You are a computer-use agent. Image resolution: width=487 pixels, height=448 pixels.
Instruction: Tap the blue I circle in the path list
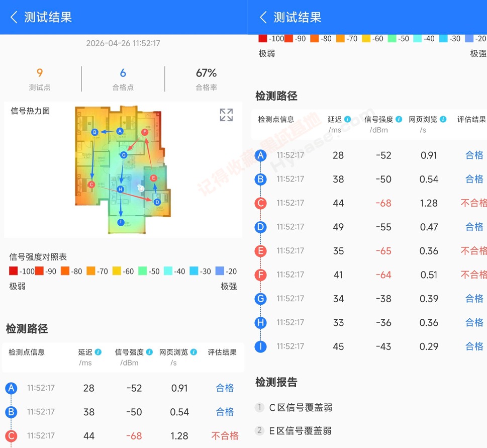coord(260,346)
